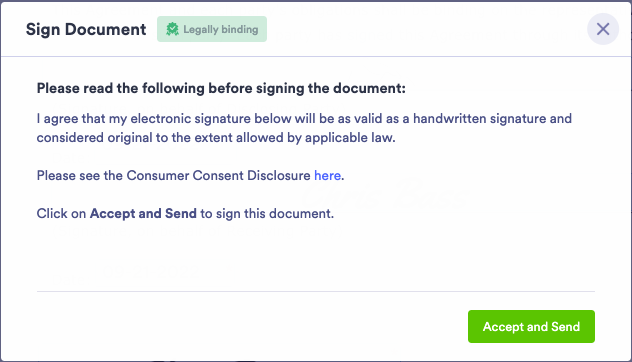Click the faded signature behind the dialog
The height and width of the screenshot is (362, 632).
click(x=385, y=194)
